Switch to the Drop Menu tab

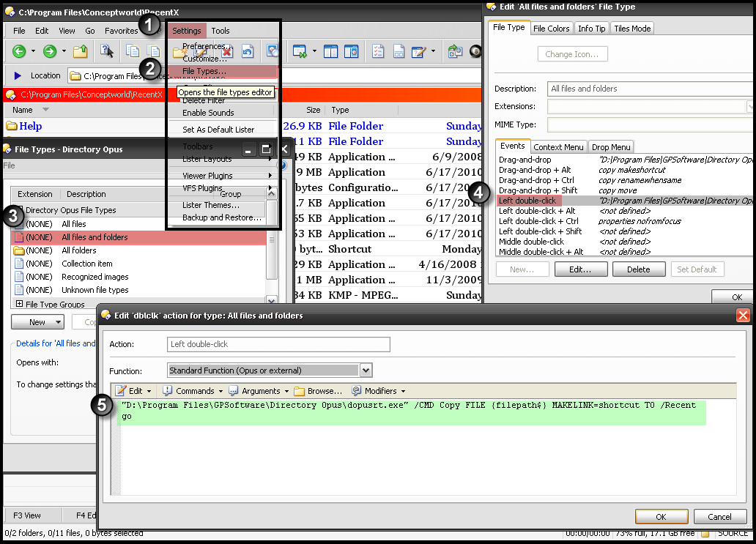click(611, 147)
